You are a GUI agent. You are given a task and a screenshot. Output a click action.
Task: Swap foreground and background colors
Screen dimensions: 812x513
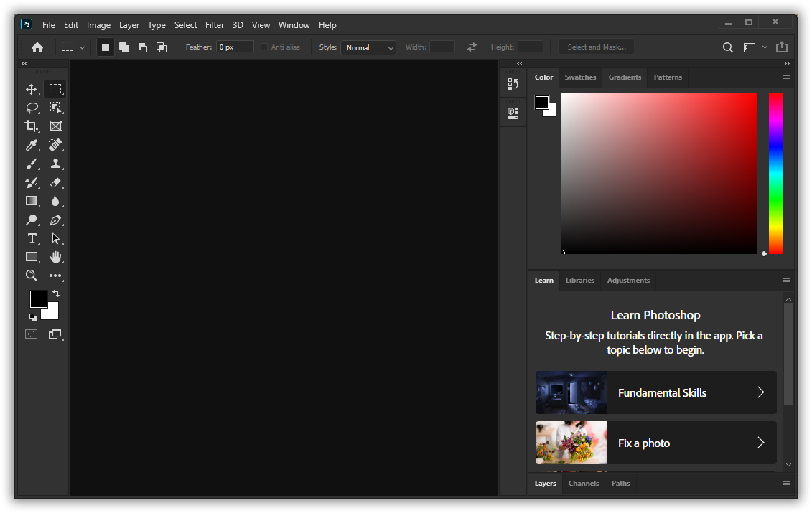pos(56,293)
